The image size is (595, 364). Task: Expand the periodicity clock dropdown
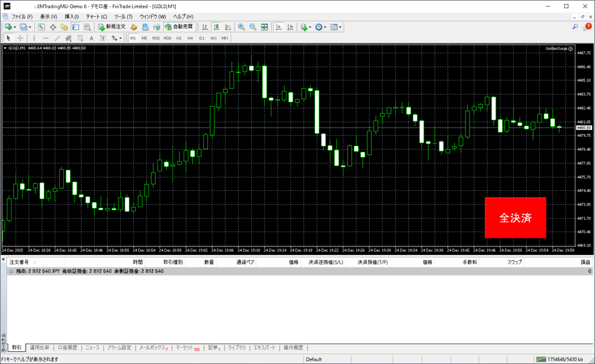point(325,27)
